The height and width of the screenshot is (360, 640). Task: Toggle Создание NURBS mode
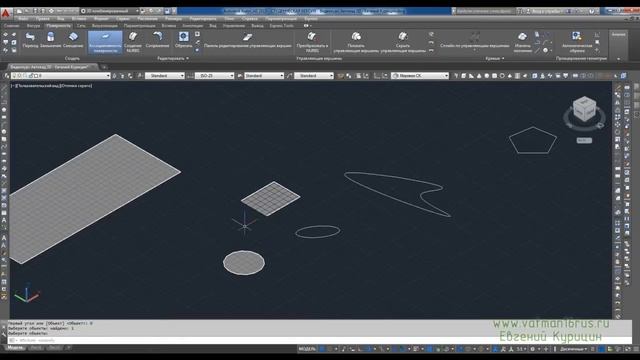click(133, 42)
